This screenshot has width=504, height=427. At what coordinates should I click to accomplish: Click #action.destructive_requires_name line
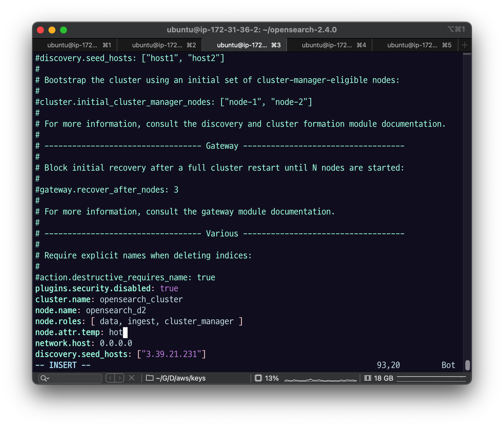[x=125, y=278]
